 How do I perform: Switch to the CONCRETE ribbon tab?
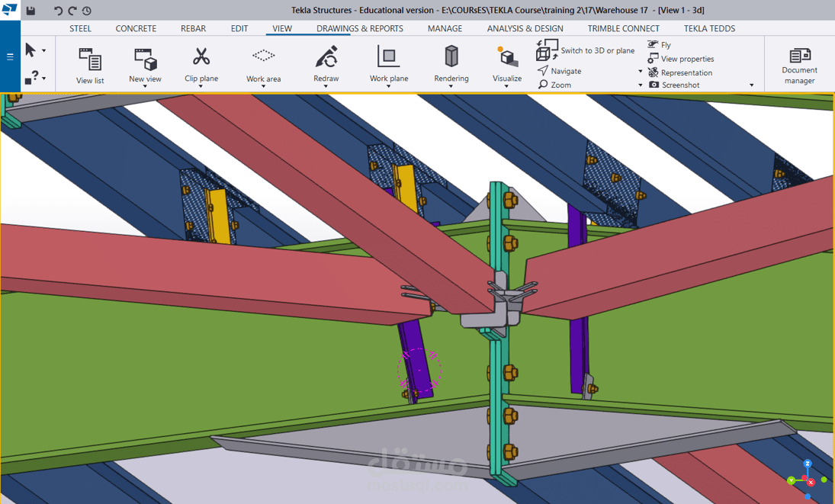(x=136, y=29)
